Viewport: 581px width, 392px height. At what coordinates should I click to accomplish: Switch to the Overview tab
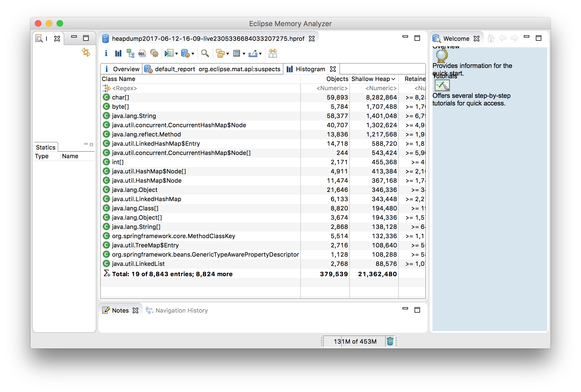pos(122,69)
